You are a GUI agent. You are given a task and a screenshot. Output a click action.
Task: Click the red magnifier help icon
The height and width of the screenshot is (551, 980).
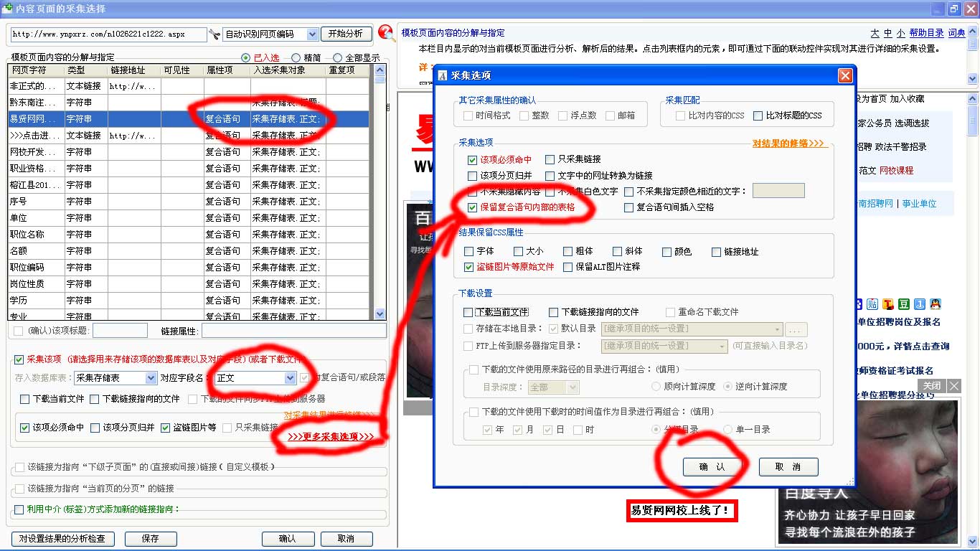coord(386,32)
